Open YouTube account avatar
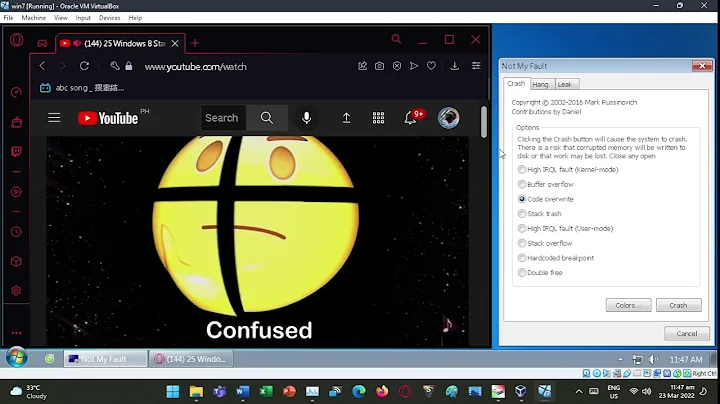Image resolution: width=720 pixels, height=404 pixels. pyautogui.click(x=448, y=118)
